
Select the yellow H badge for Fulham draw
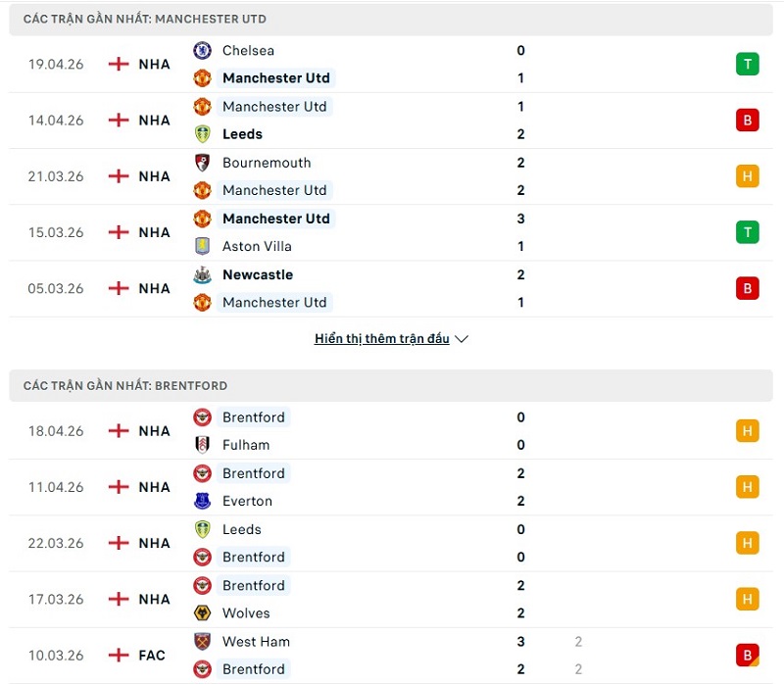tap(747, 430)
